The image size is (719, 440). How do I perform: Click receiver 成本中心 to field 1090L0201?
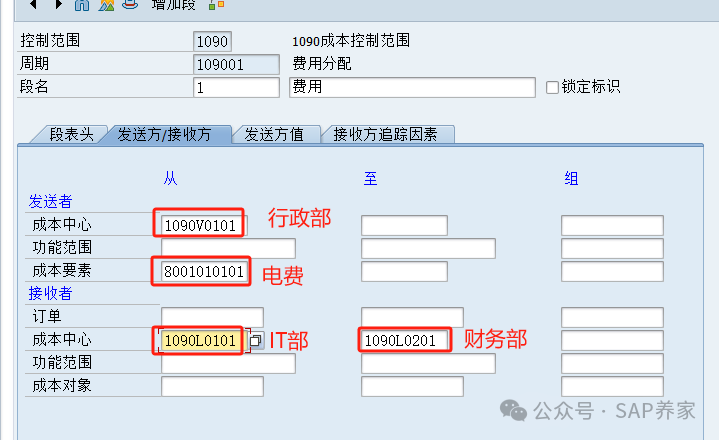pos(404,341)
